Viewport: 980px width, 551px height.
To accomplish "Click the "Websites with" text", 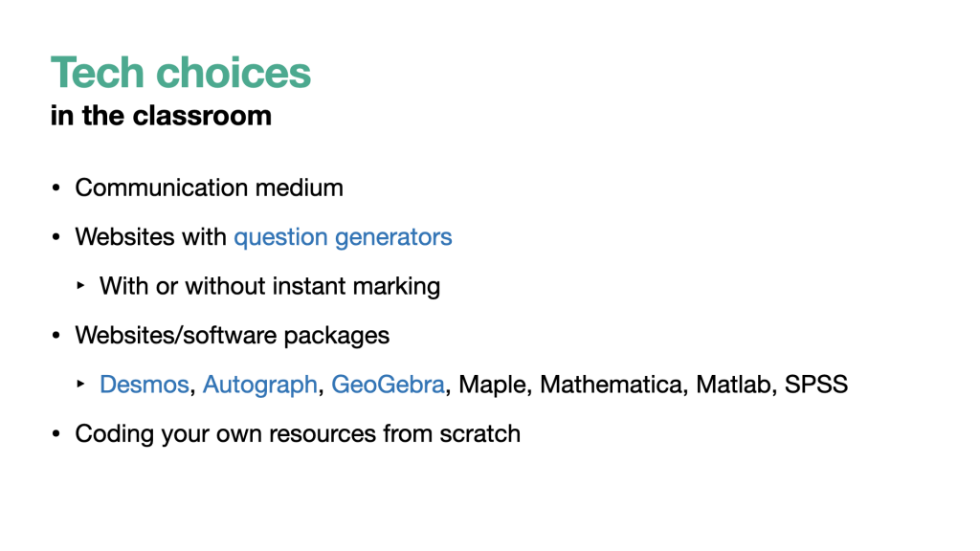I will click(x=151, y=236).
